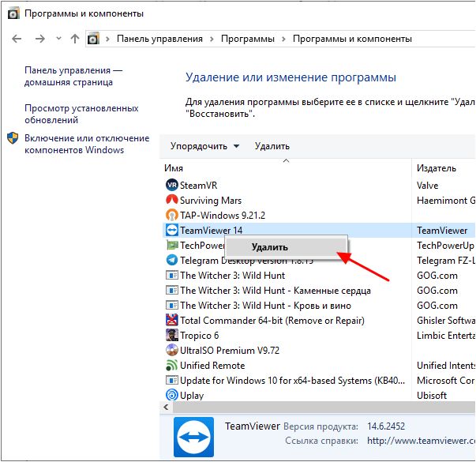Click the TechPowerUp GPU-Z icon
Screen dimensions: 476x462
coord(172,245)
